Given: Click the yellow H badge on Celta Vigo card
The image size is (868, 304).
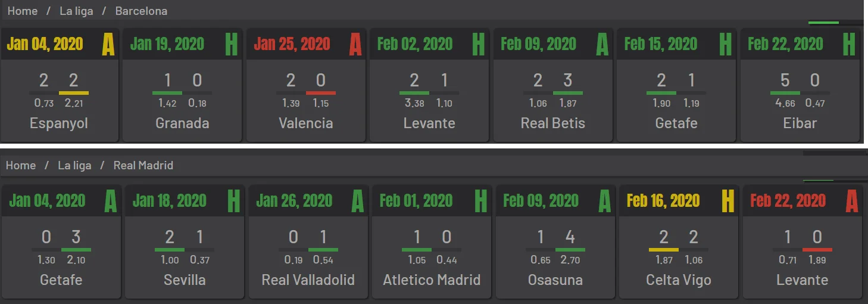Looking at the screenshot, I should [728, 201].
